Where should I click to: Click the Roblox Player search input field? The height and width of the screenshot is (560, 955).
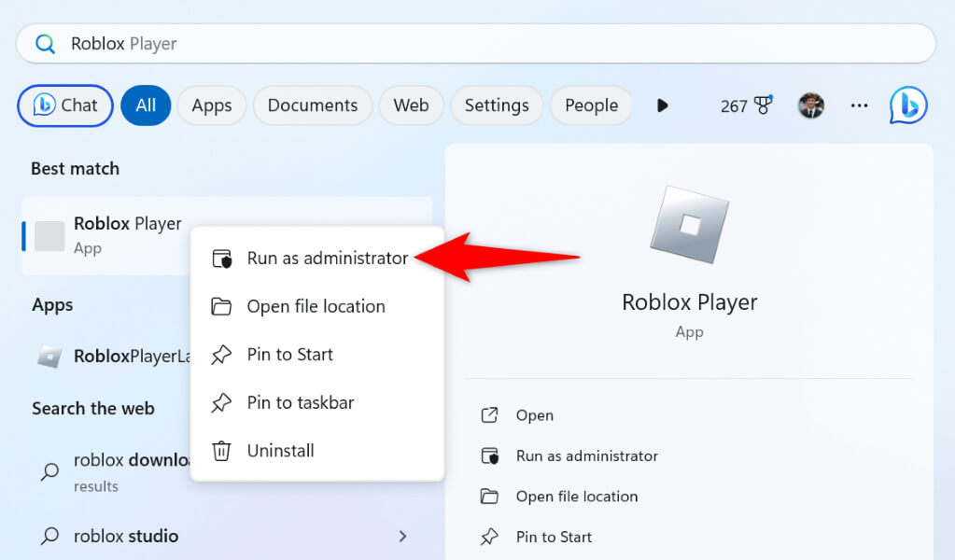pyautogui.click(x=476, y=44)
